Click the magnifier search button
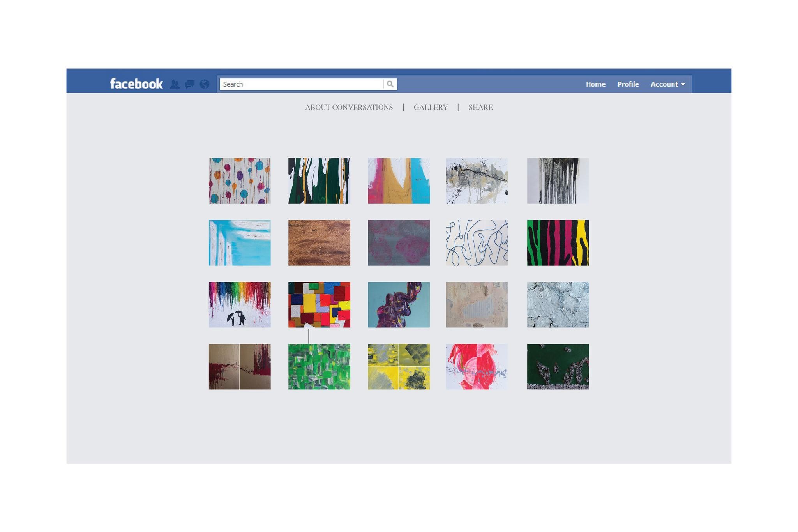Viewport: 798px width, 532px height. tap(390, 84)
